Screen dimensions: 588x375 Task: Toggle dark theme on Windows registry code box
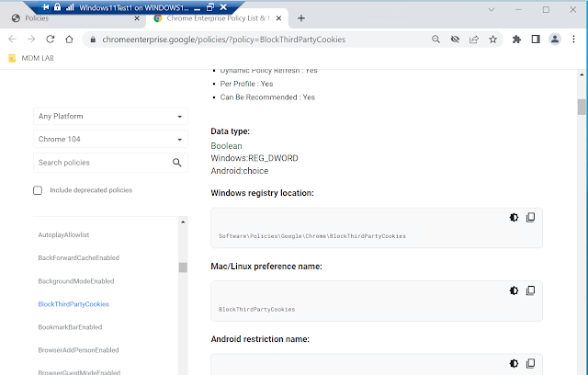[514, 217]
